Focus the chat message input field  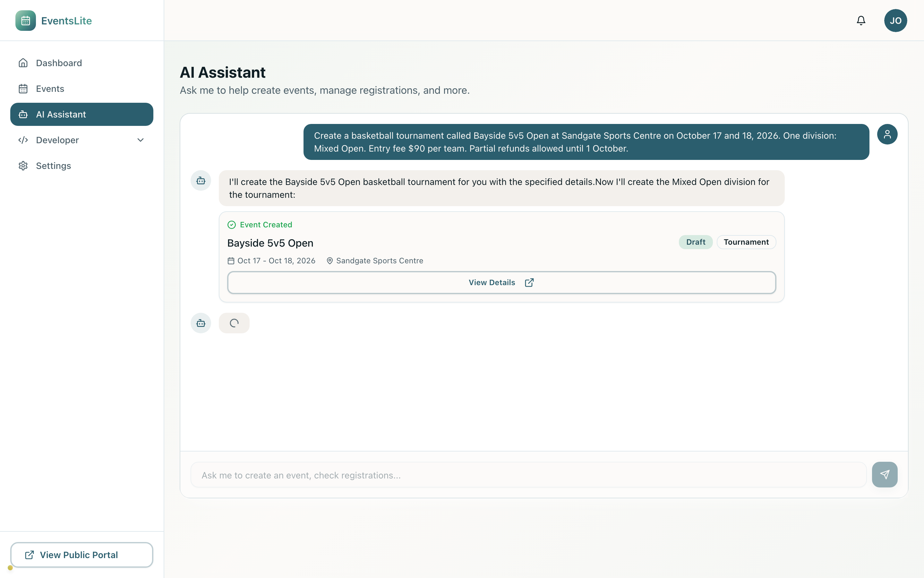[528, 475]
